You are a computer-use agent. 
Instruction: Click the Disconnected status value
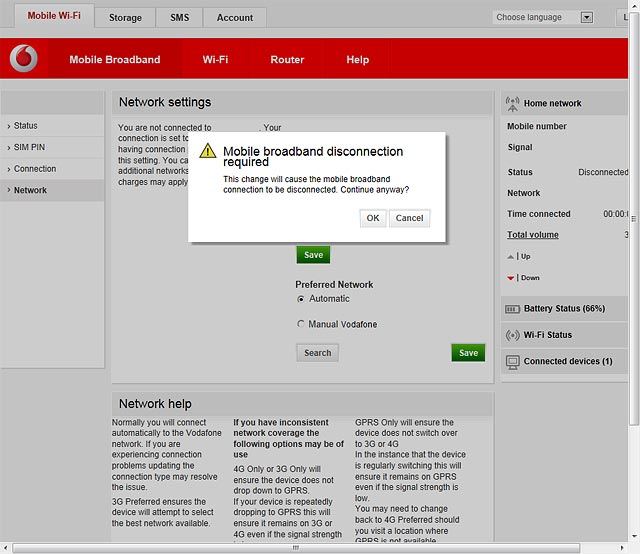[x=603, y=172]
